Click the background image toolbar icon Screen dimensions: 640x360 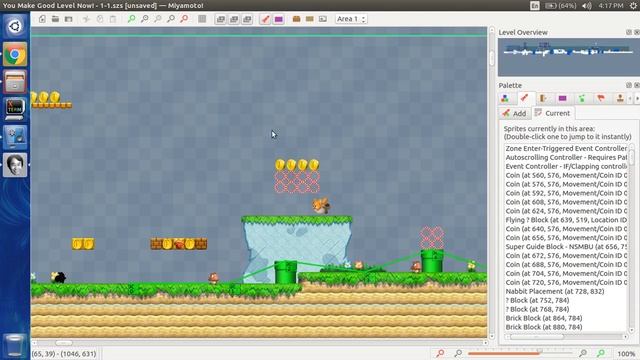pyautogui.click(x=322, y=19)
